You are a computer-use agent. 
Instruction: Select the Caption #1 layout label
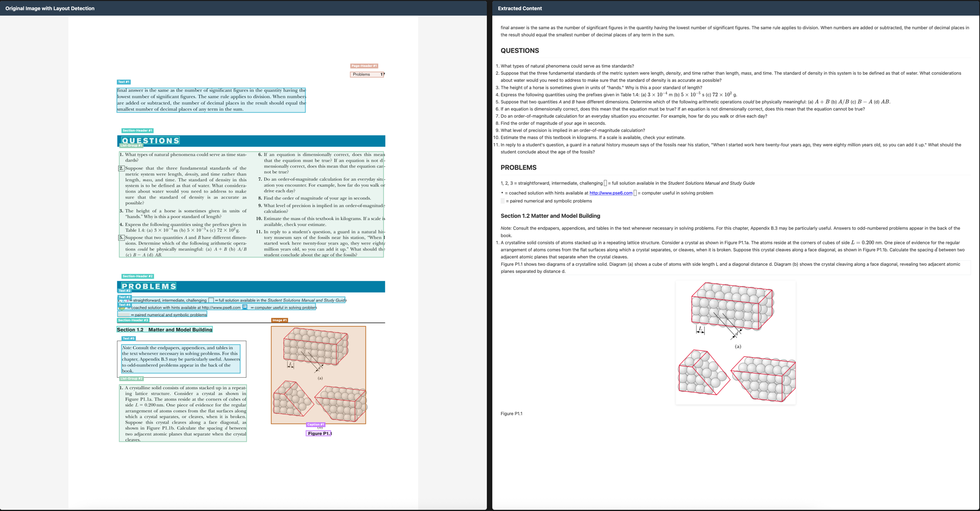click(x=316, y=425)
